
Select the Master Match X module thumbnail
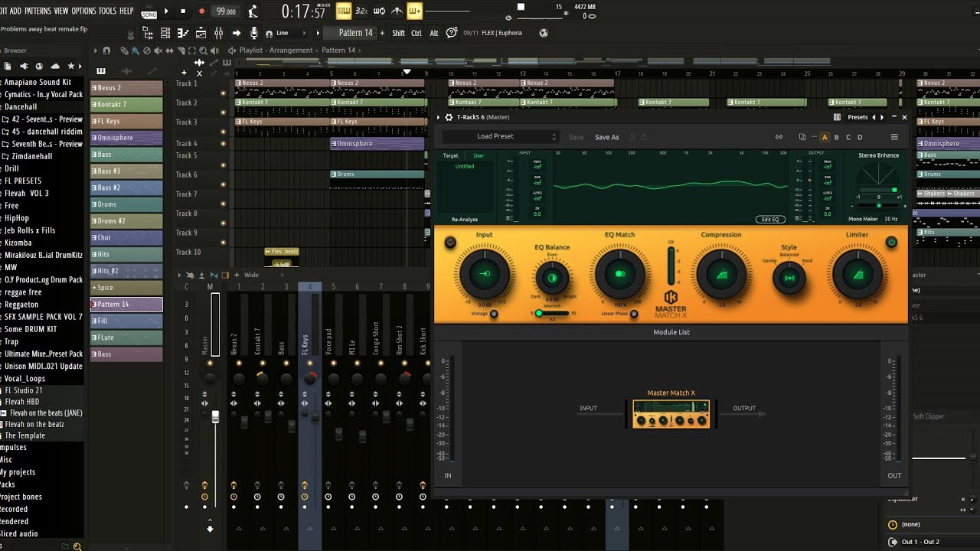(671, 414)
